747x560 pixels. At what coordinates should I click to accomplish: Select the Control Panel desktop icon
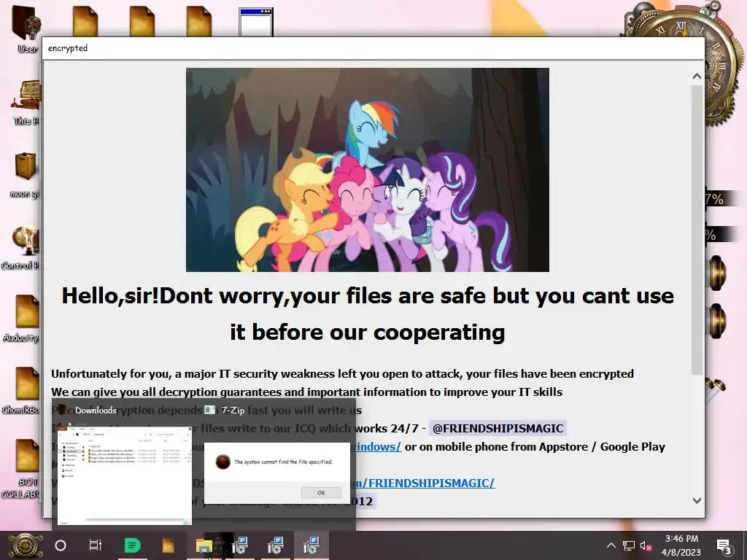pyautogui.click(x=22, y=246)
